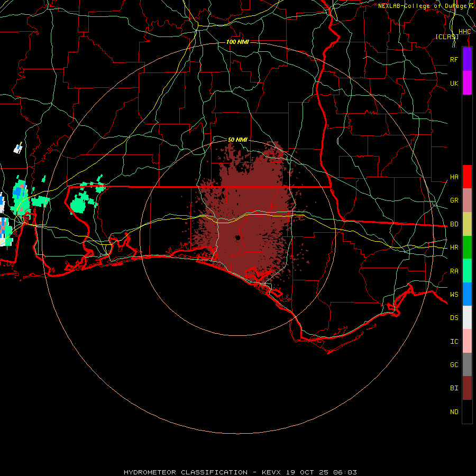Click the DS white legend swatch

coord(467,317)
